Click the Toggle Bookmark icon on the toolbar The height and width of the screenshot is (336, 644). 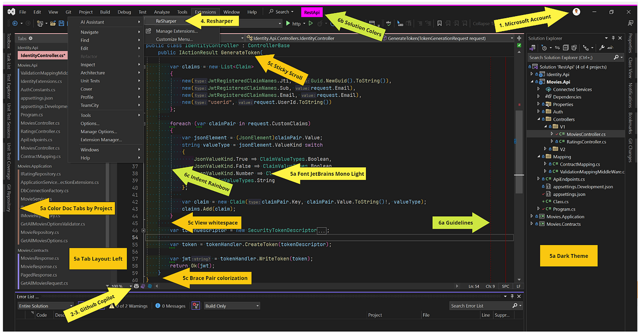(439, 24)
